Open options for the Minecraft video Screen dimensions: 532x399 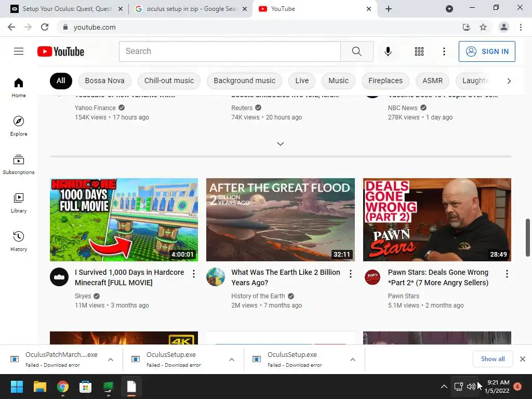coord(194,274)
